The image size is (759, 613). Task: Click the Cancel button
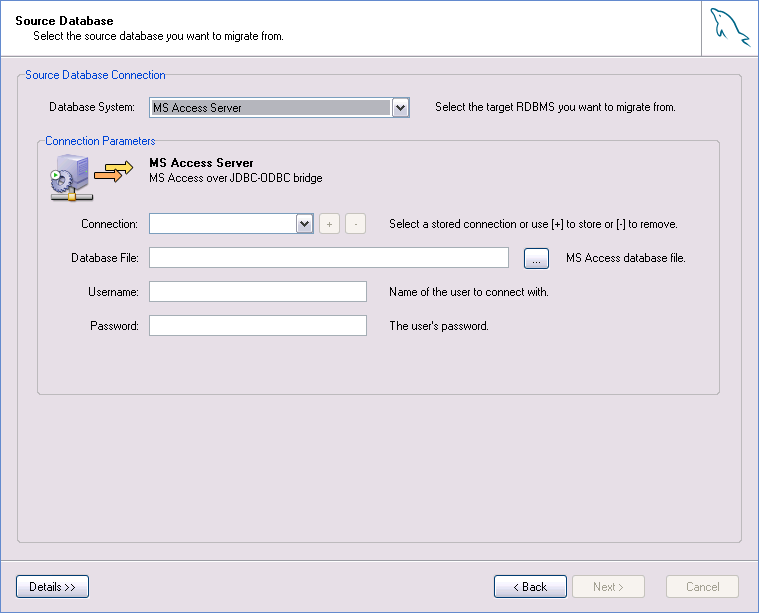[702, 587]
